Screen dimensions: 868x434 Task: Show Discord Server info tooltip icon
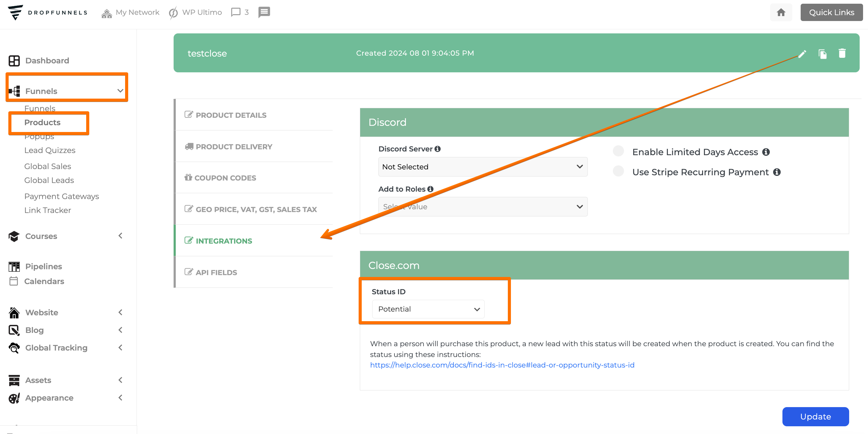[437, 149]
